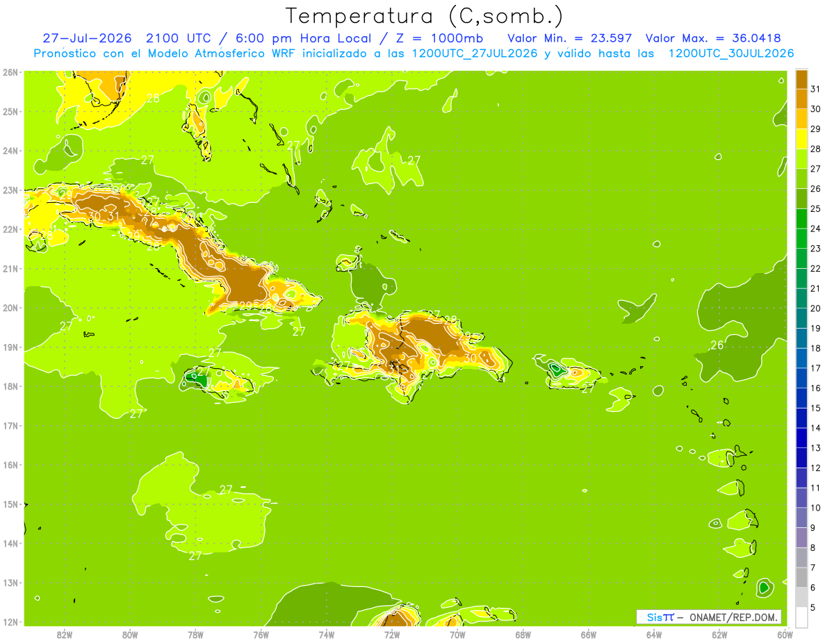Click the 72W longitude axis label
Screen dimensions: 834x644
tap(392, 634)
